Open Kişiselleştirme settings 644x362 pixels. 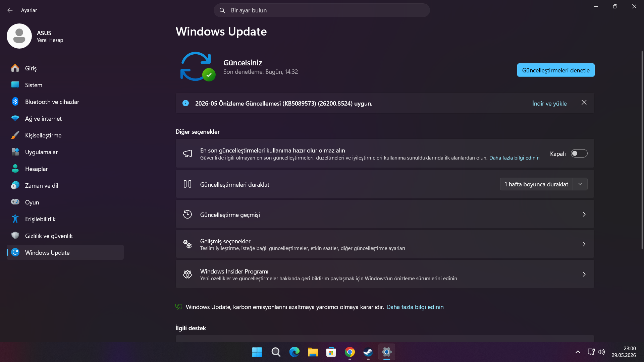65,135
